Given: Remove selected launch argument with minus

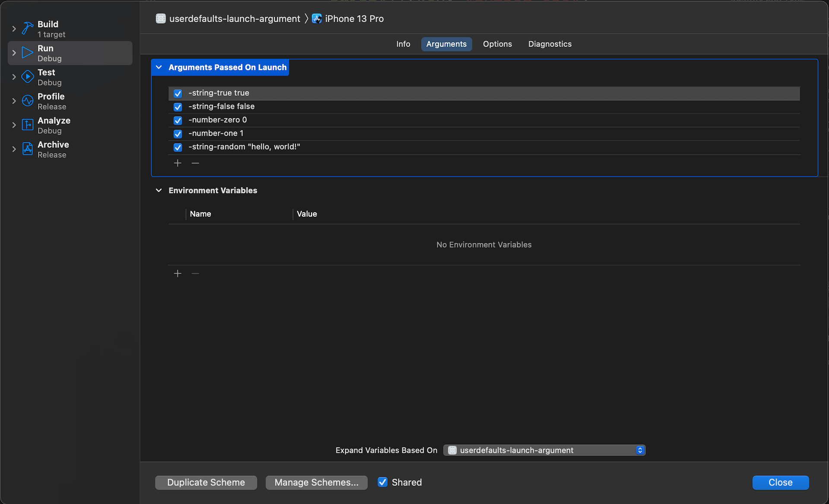Looking at the screenshot, I should tap(195, 163).
